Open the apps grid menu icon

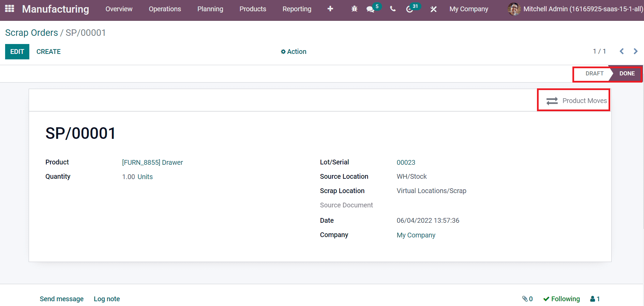coord(10,9)
